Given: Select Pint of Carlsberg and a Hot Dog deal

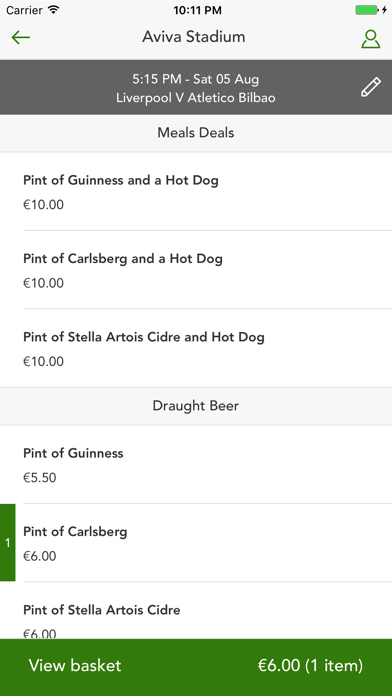Looking at the screenshot, I should click(x=196, y=270).
